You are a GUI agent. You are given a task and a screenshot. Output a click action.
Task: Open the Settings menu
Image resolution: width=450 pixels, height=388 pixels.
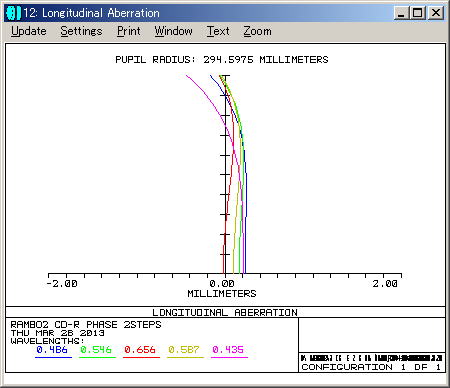pos(81,31)
